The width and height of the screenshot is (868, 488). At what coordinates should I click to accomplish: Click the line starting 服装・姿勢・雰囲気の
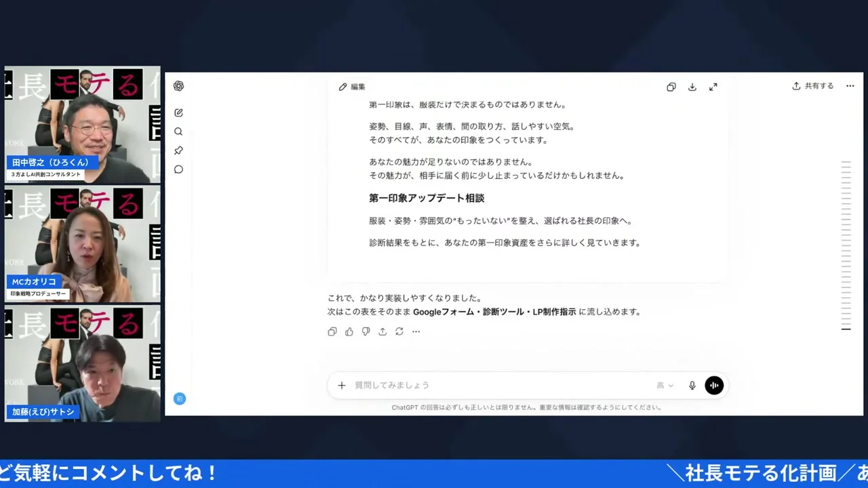(500, 220)
